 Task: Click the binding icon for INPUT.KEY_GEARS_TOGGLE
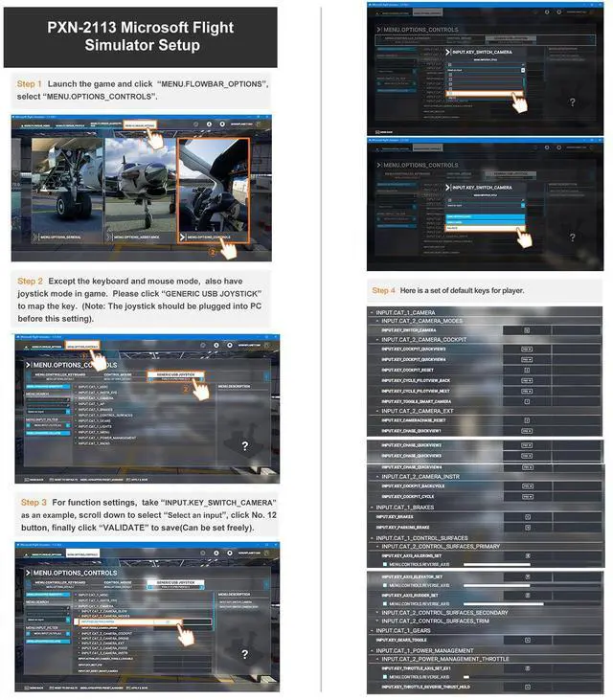tap(528, 641)
